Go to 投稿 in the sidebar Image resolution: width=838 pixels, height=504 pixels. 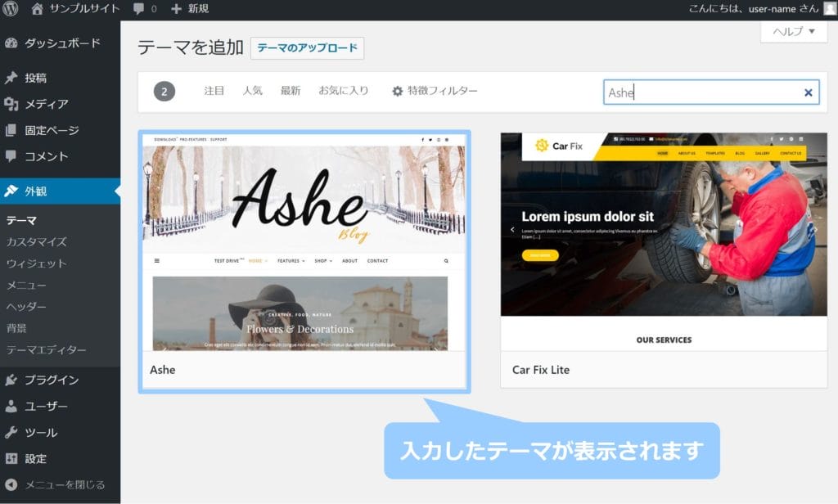[35, 79]
